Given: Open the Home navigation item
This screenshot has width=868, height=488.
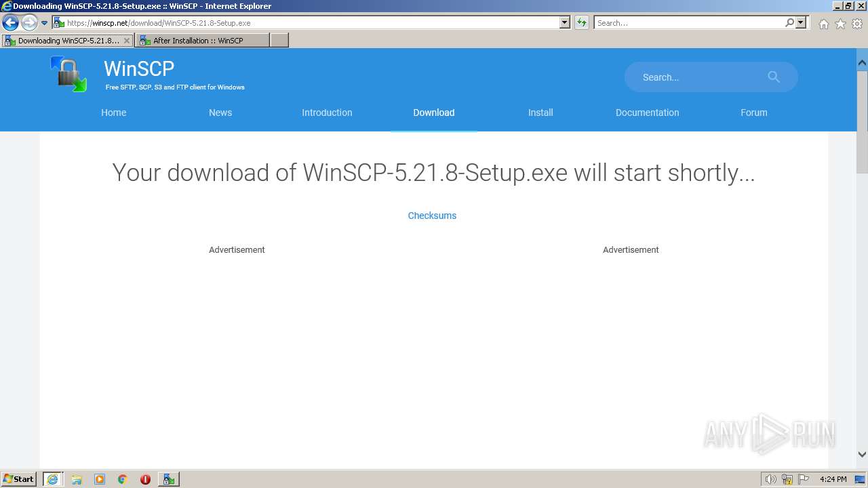Looking at the screenshot, I should point(114,113).
